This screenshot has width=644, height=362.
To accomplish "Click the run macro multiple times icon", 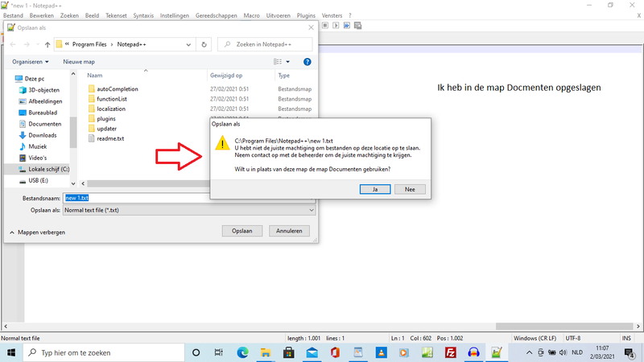I will 347,26.
